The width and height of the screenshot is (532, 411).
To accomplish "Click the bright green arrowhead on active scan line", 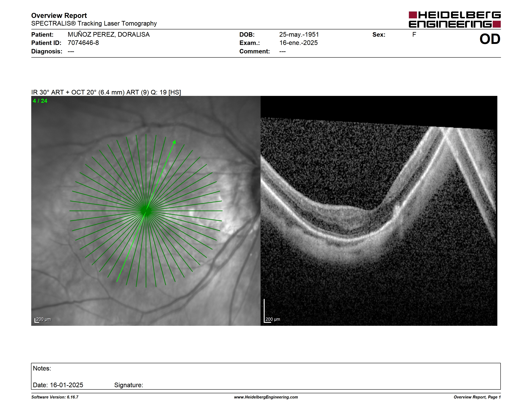I will 174,142.
